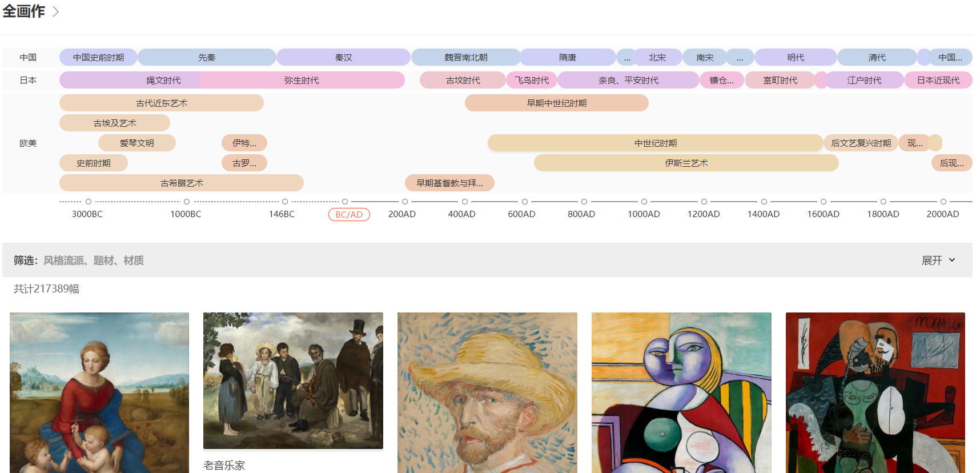Select 古希腊艺术 category

point(182,183)
